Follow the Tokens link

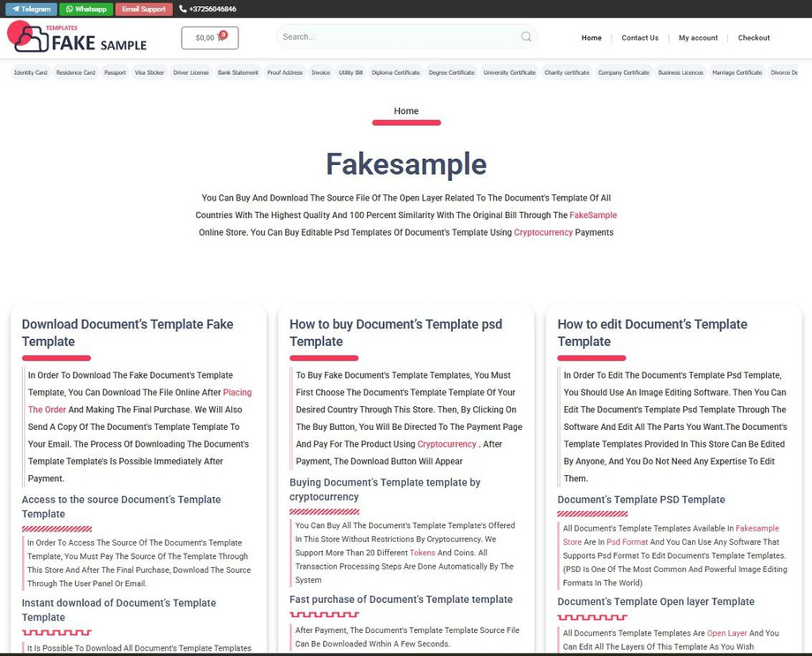point(423,553)
